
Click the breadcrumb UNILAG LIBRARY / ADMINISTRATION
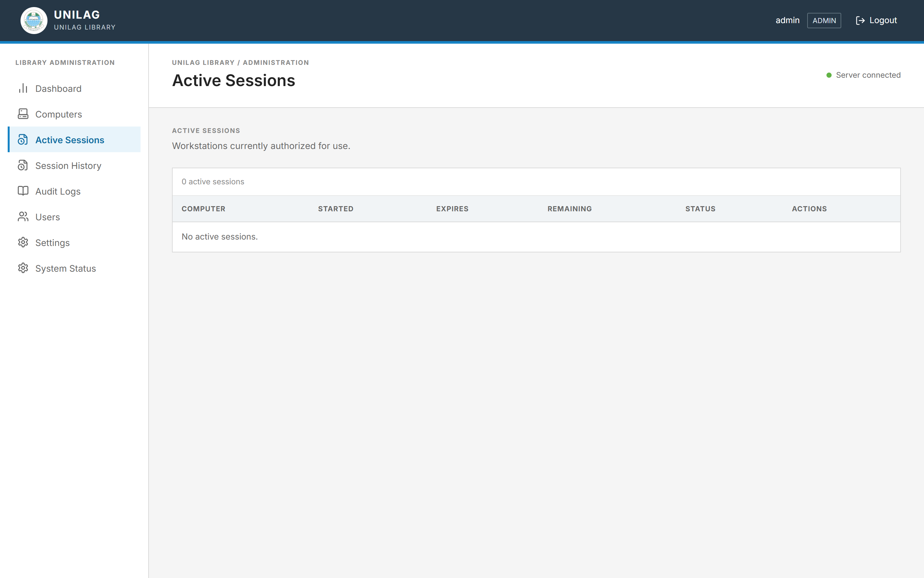click(x=240, y=62)
